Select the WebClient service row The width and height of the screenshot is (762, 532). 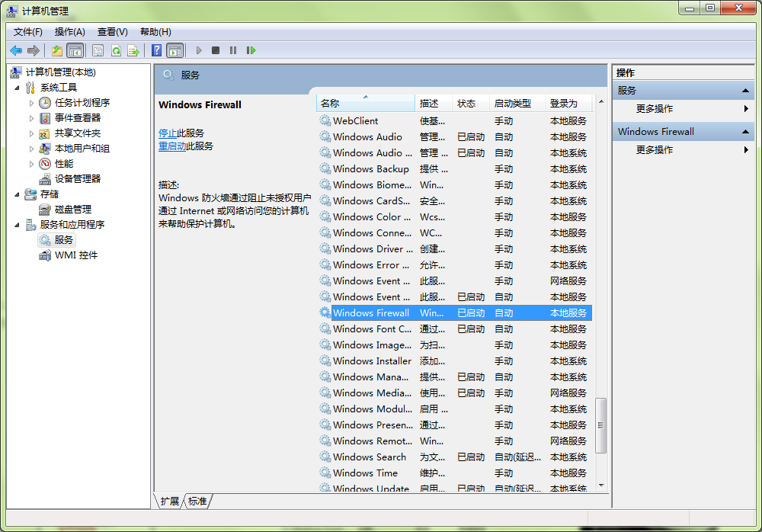454,120
